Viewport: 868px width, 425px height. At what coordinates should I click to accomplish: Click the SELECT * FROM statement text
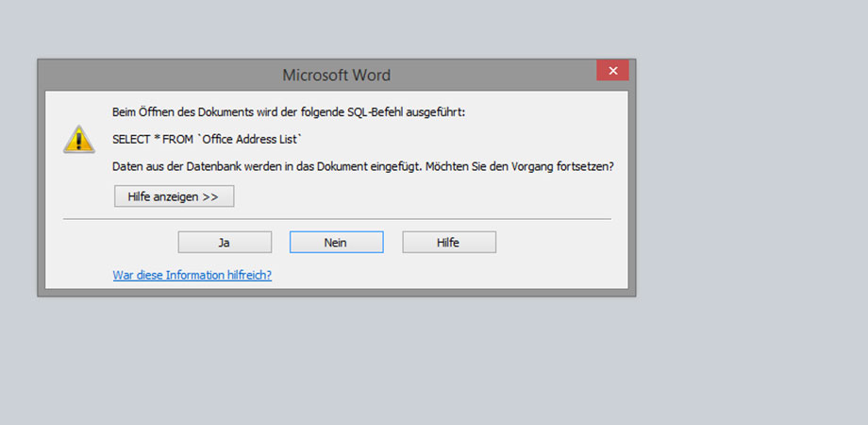[x=160, y=139]
